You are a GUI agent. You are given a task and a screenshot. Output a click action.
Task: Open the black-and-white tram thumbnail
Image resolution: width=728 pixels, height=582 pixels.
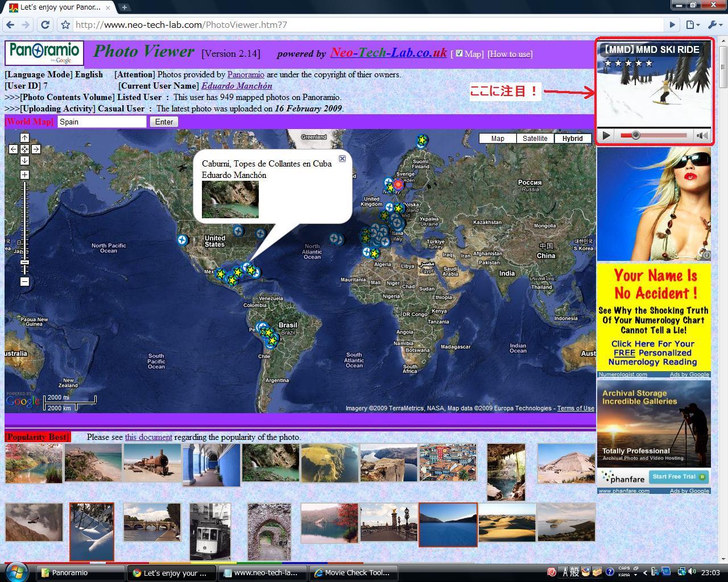coord(210,531)
